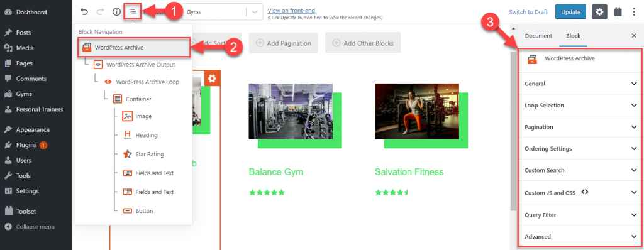Expand the Query Filter section
Image resolution: width=644 pixels, height=250 pixels.
(580, 215)
